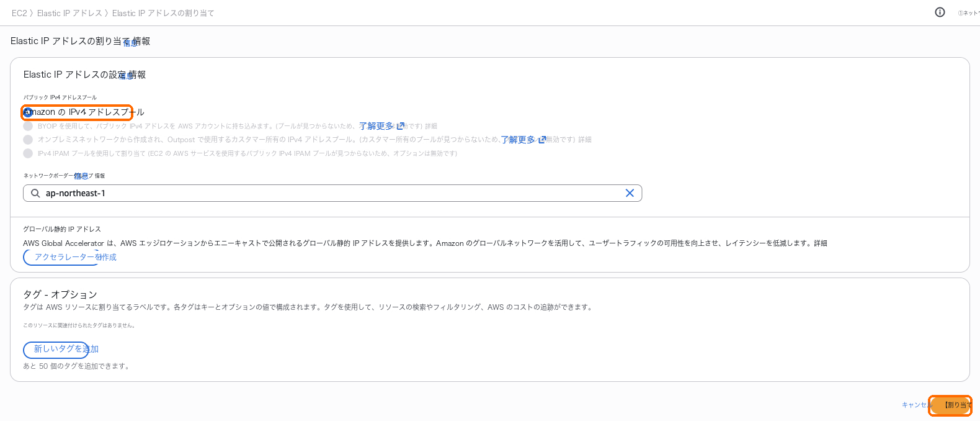This screenshot has height=421, width=980.
Task: Open 情報 link beside Elastic IP アドレスの設定
Action: (x=137, y=75)
